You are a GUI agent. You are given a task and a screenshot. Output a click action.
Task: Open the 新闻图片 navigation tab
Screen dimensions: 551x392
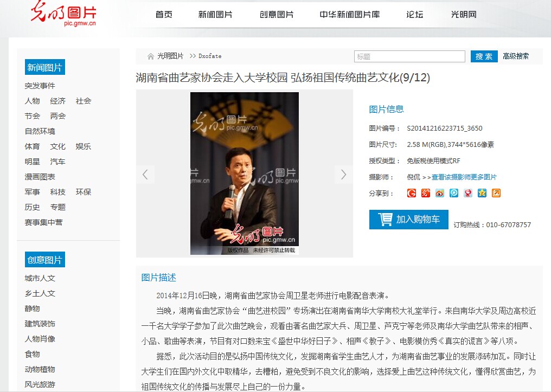(215, 15)
